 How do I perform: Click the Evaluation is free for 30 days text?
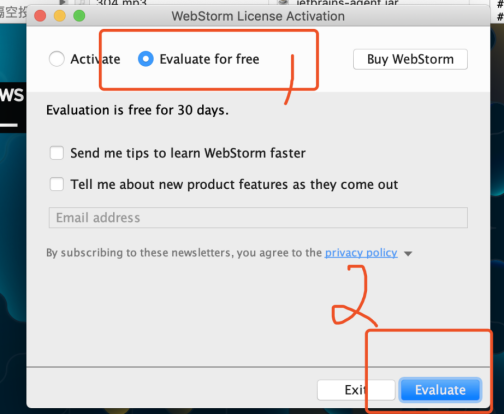(x=137, y=110)
